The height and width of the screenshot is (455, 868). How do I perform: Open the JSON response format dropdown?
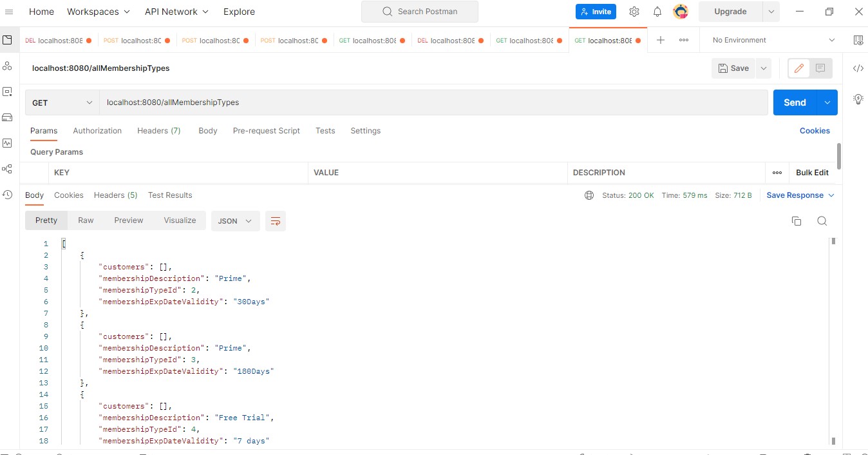coord(235,220)
